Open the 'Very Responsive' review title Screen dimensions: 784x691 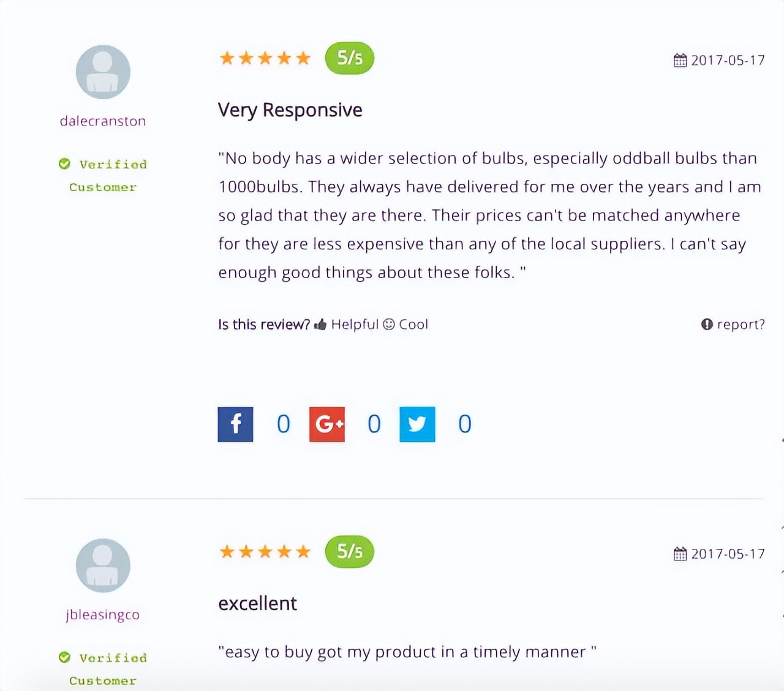pos(290,110)
